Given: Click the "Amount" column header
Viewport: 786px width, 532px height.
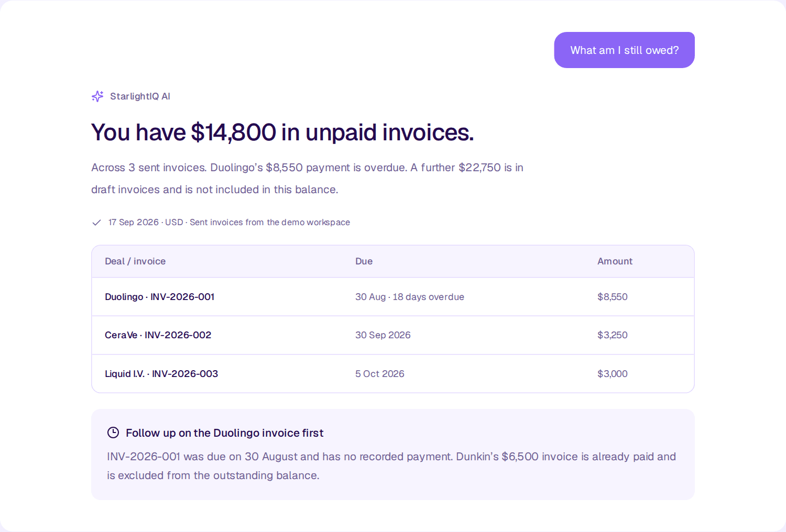Looking at the screenshot, I should 615,261.
